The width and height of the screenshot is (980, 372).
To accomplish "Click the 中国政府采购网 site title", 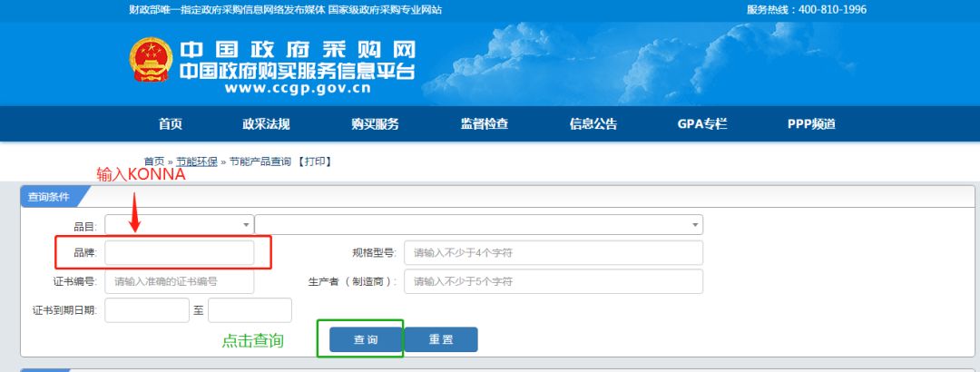I will [297, 50].
